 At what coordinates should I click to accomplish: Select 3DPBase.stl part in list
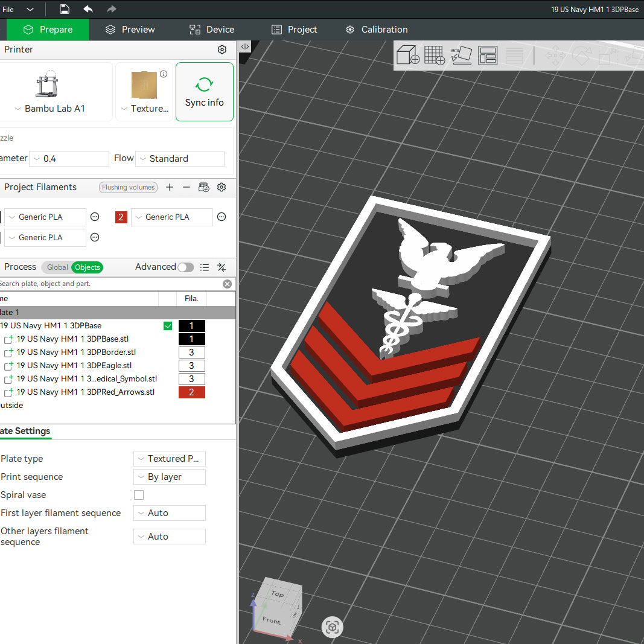pos(72,339)
